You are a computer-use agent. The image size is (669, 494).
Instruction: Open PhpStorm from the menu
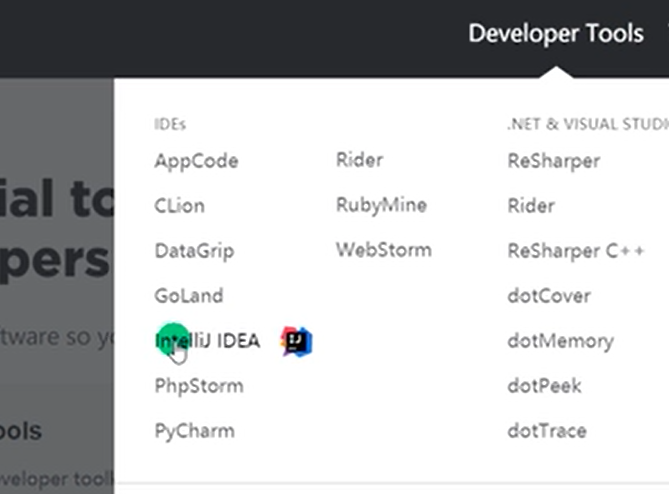(x=199, y=386)
